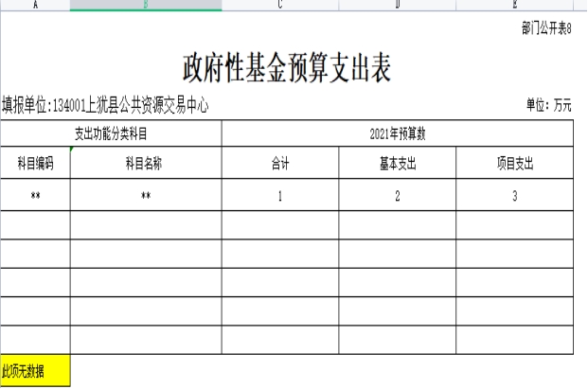This screenshot has width=588, height=389.
Task: Select column E header
Action: [x=514, y=5]
